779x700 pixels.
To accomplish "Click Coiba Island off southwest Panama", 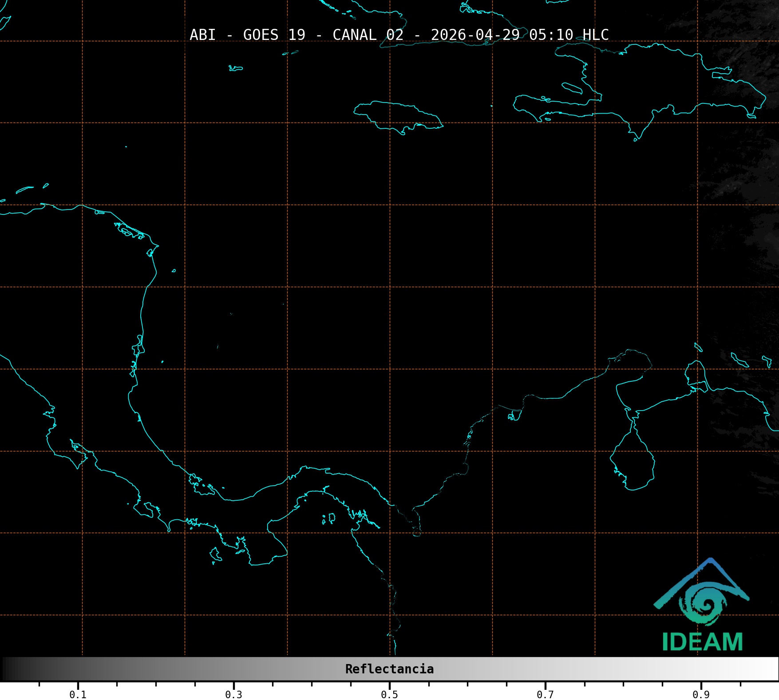I will [x=215, y=554].
